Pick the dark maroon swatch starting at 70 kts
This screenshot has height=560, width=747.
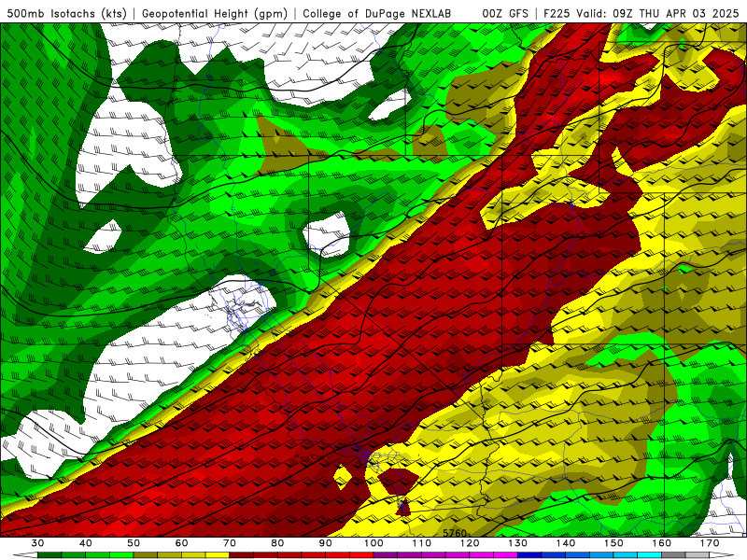click(x=242, y=554)
